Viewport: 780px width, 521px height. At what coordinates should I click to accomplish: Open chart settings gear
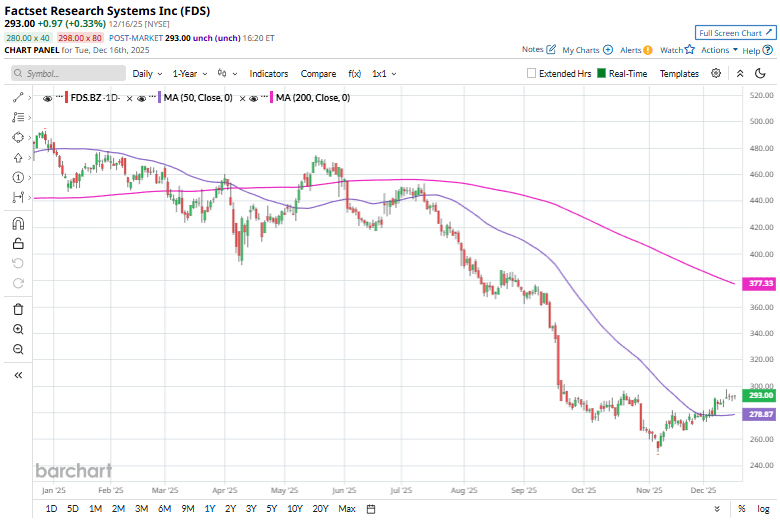pos(716,73)
